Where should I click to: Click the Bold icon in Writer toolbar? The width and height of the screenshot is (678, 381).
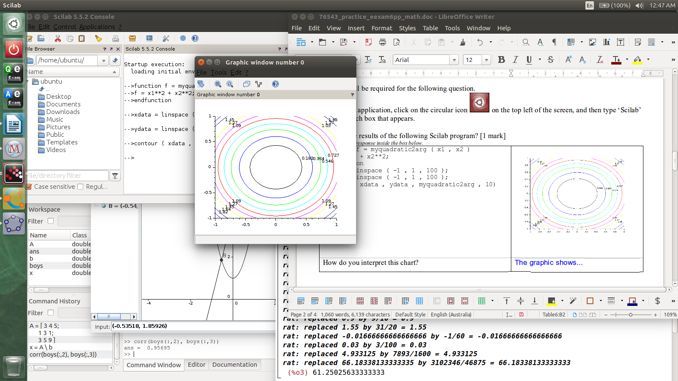click(501, 60)
